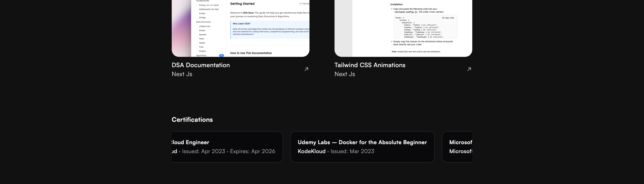Image resolution: width=644 pixels, height=184 pixels.
Task: Click 'Issued: Apr 2023' text
Action: 203,151
